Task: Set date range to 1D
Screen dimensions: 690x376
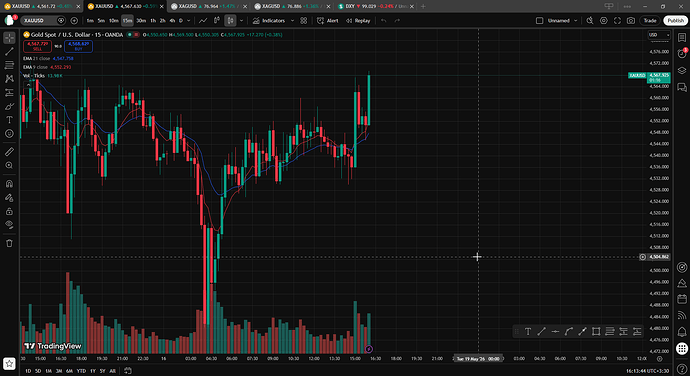Action: (28, 371)
